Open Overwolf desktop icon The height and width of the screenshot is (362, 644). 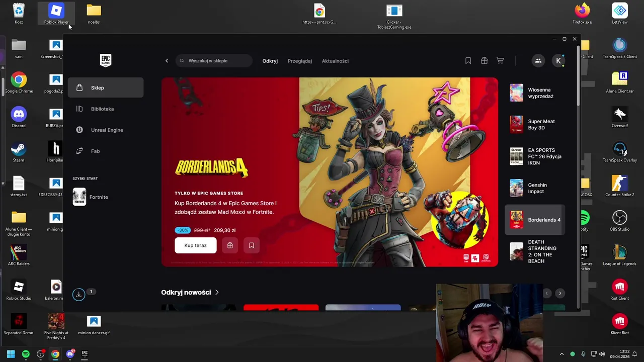[620, 117]
